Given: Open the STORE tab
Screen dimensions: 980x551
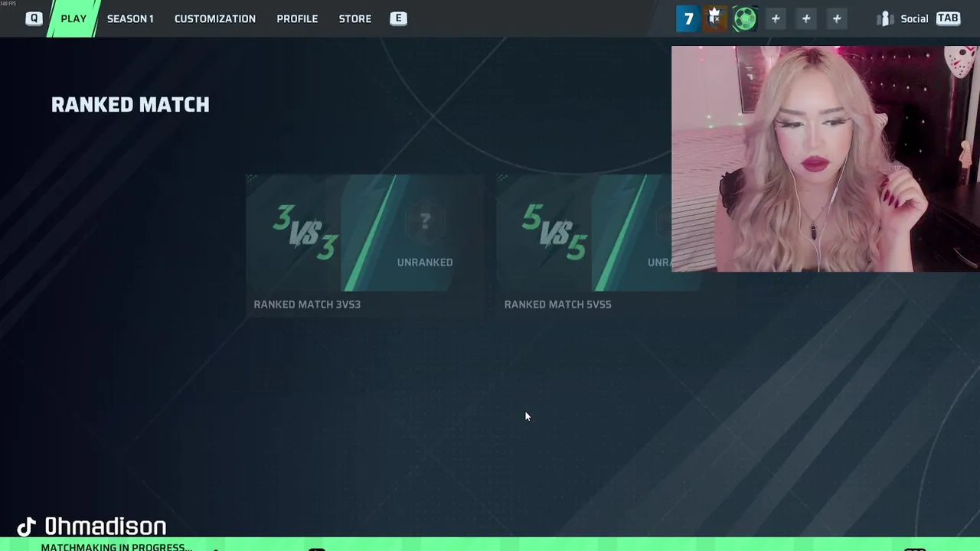Looking at the screenshot, I should tap(355, 18).
